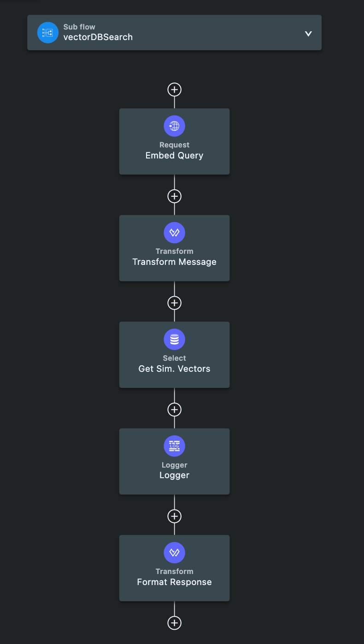Image resolution: width=364 pixels, height=644 pixels.
Task: Collapse the vectorDBSearch sub flow via its chevron
Action: [x=308, y=33]
